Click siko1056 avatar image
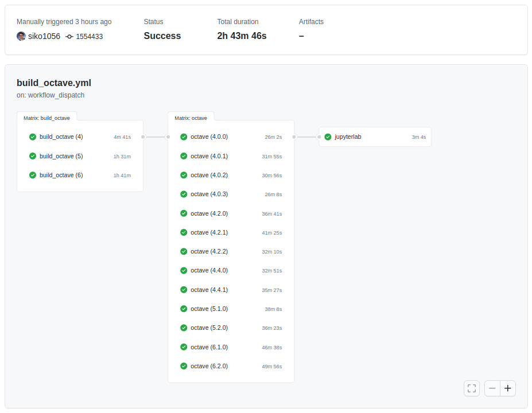 (x=21, y=36)
